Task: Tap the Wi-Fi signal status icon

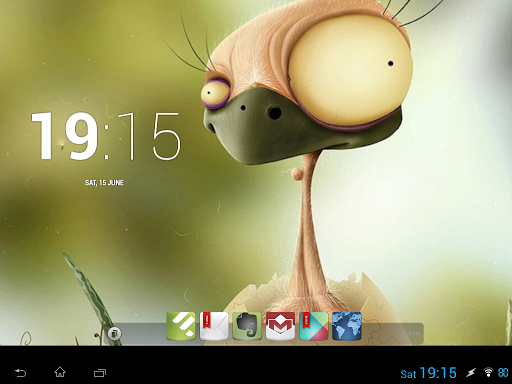Action: pos(488,372)
